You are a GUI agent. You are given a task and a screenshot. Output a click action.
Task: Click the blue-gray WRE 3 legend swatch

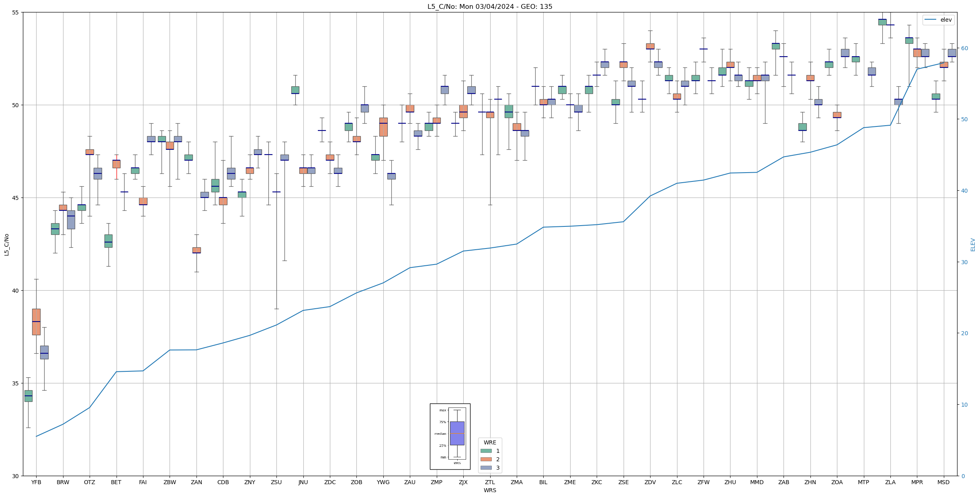[x=486, y=468]
